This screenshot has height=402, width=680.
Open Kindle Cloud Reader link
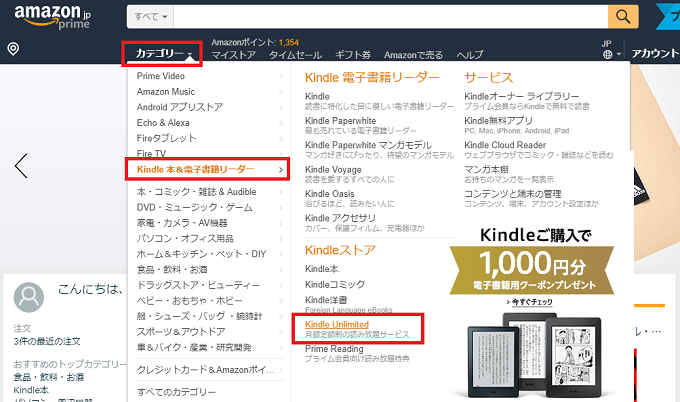pyautogui.click(x=505, y=145)
